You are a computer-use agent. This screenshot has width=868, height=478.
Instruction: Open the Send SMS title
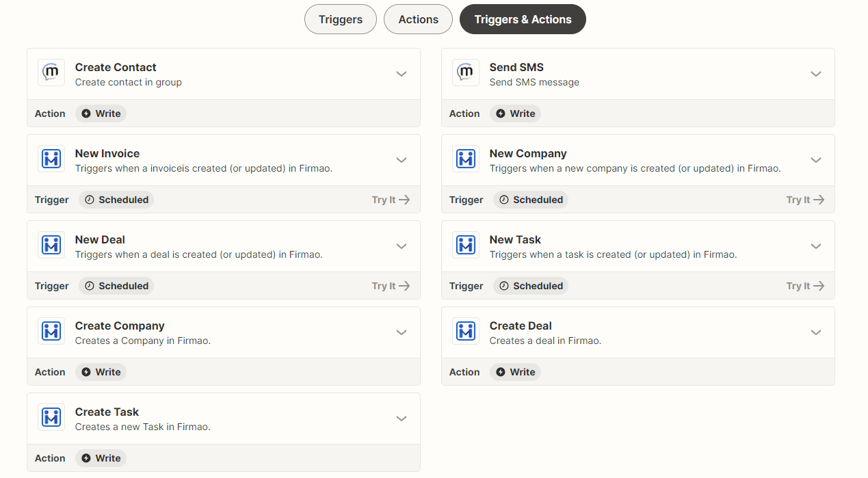516,67
